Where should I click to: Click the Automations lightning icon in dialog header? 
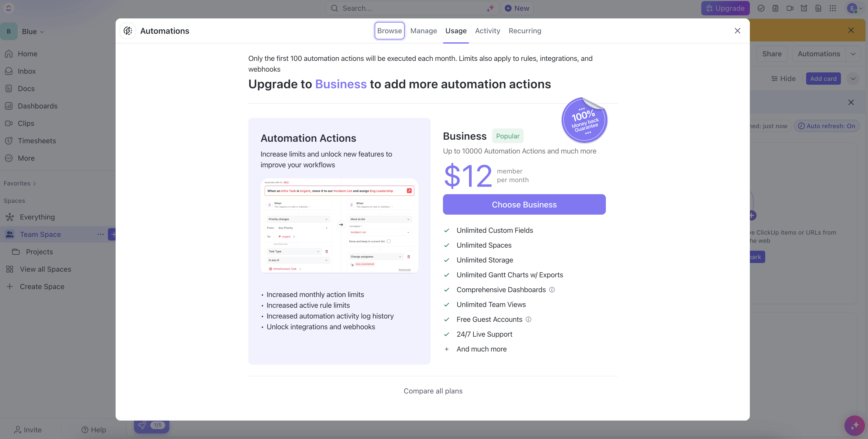[x=128, y=31]
